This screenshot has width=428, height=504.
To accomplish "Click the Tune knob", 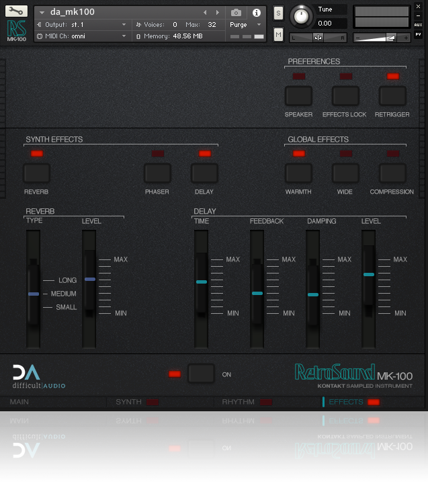I will point(301,16).
